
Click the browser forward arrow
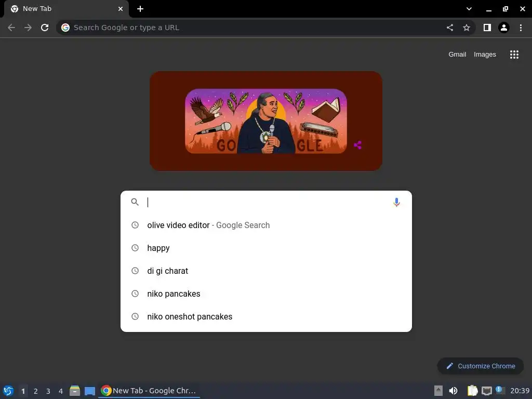coord(28,28)
